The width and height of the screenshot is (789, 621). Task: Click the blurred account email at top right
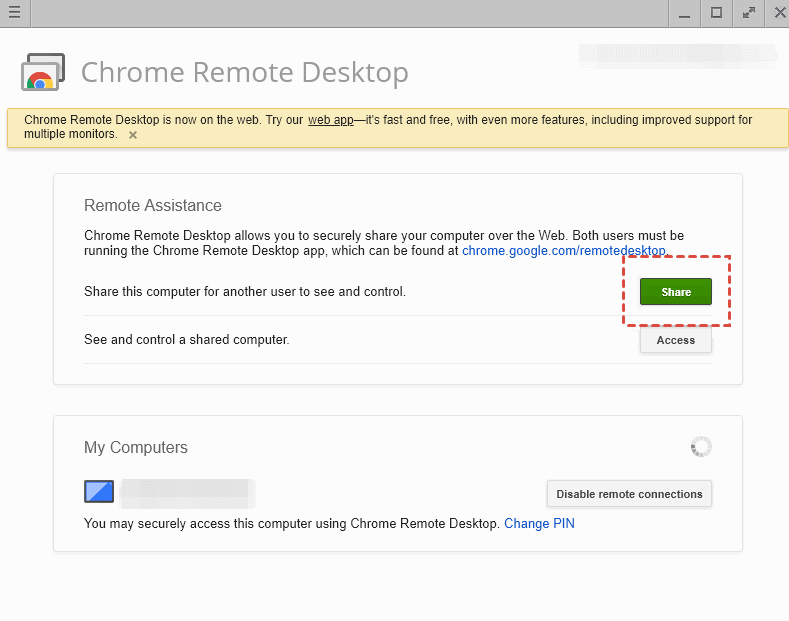679,55
